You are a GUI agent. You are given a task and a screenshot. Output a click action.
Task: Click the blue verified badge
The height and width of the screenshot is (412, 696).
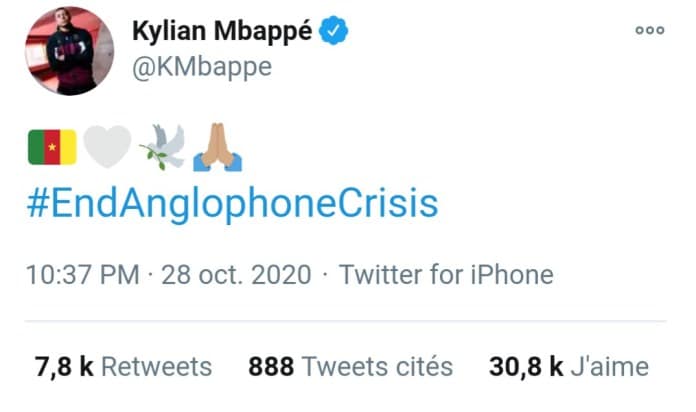click(x=333, y=32)
